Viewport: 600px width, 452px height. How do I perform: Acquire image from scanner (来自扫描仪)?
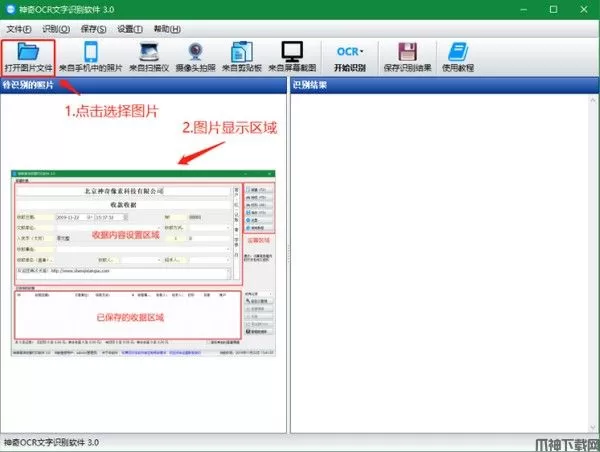[149, 57]
